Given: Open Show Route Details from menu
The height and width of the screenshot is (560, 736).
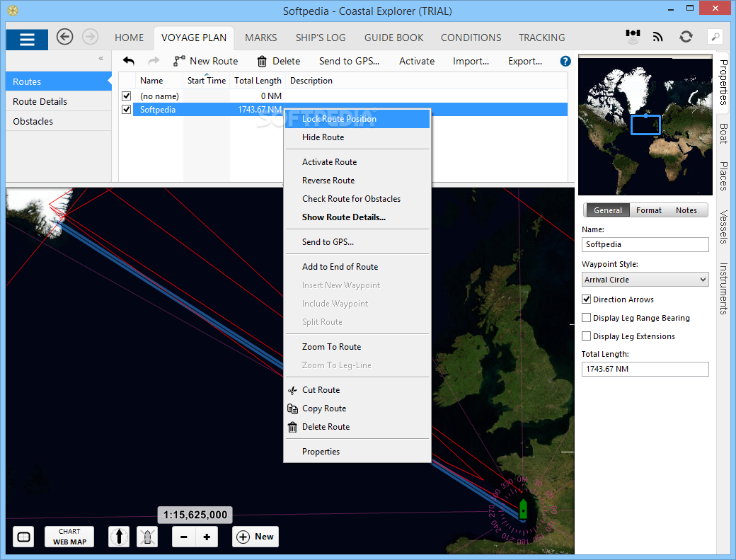Looking at the screenshot, I should (x=357, y=217).
